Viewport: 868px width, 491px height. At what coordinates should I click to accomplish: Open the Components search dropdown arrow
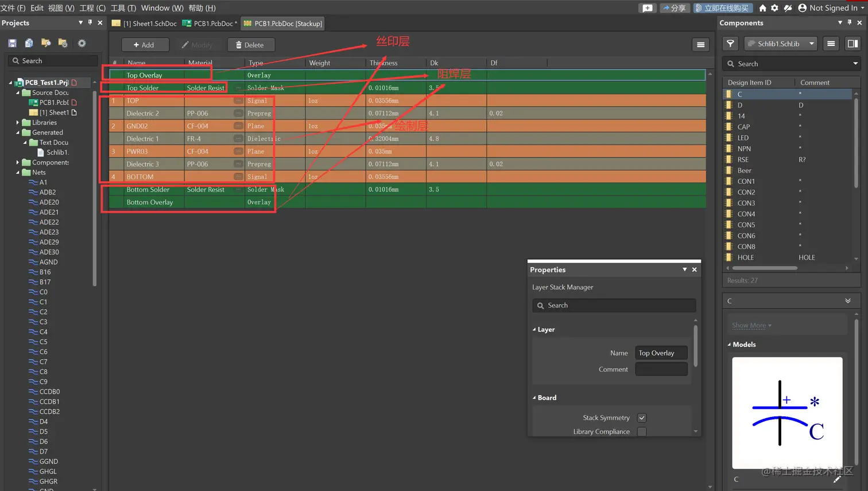click(x=855, y=64)
